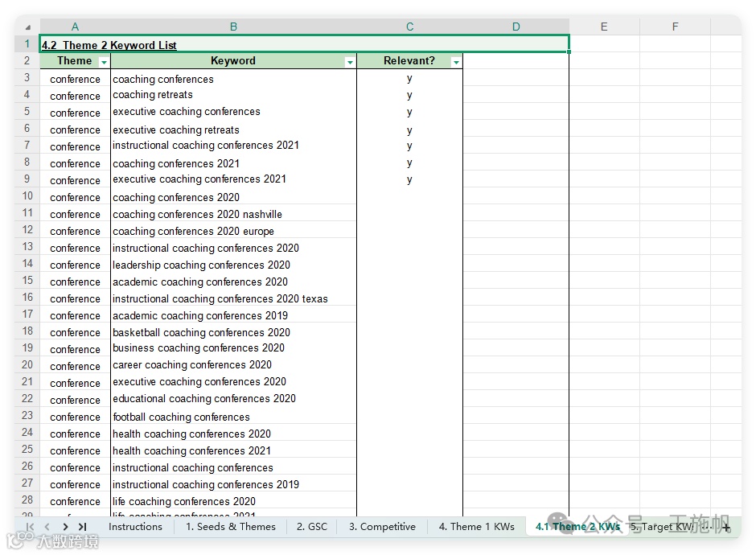Select cell 'coaching retreats'

coord(234,94)
